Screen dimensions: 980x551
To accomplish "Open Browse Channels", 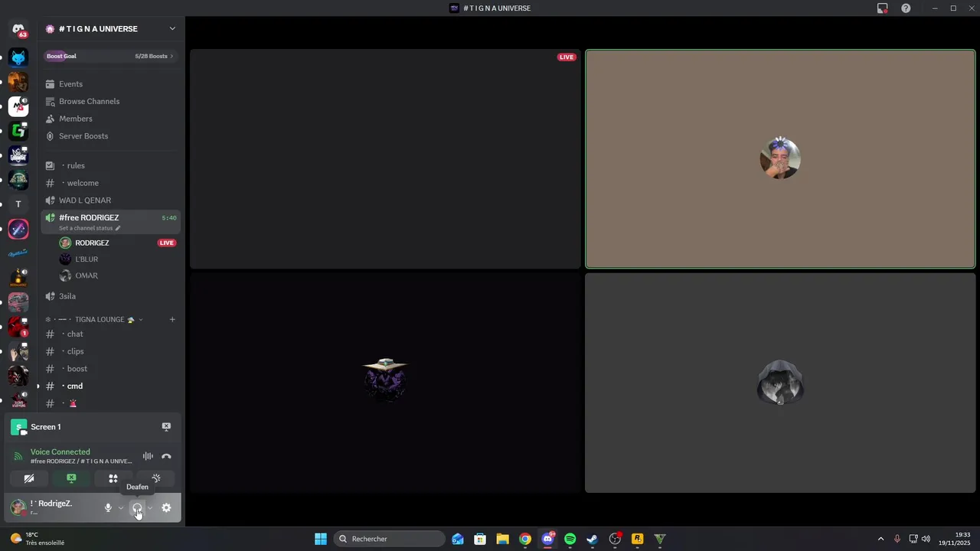I will (x=111, y=101).
